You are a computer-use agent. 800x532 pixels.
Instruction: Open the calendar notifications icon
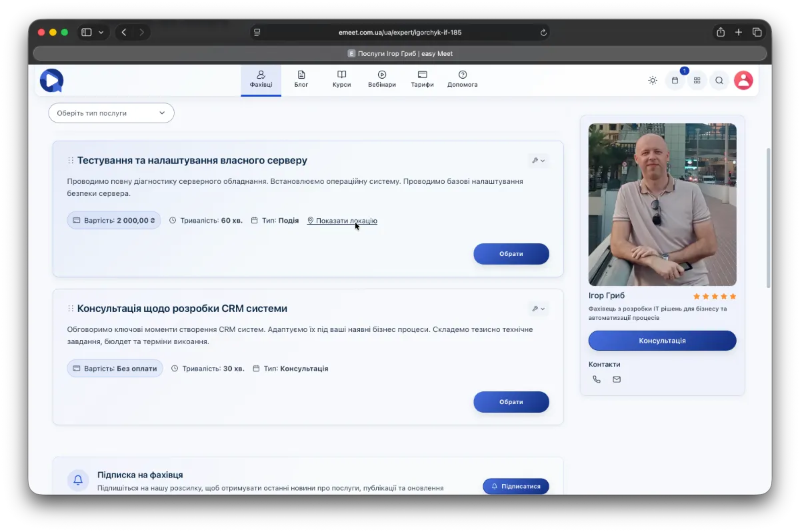[675, 81]
